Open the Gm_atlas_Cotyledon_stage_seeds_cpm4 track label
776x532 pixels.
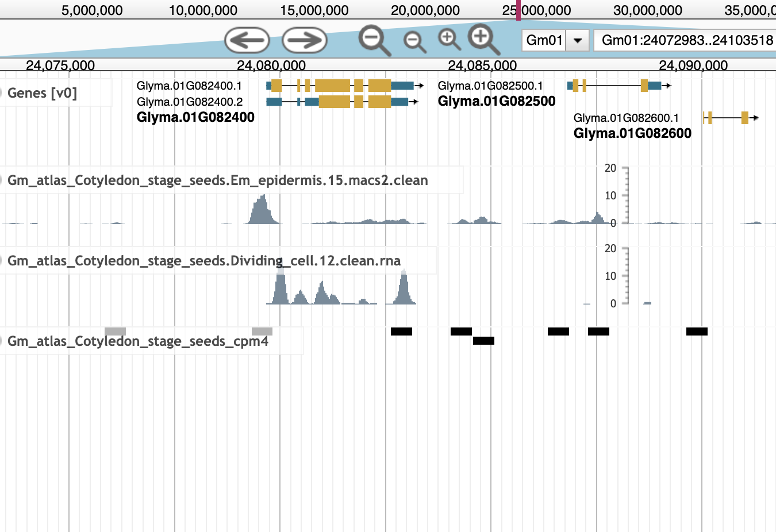point(138,341)
